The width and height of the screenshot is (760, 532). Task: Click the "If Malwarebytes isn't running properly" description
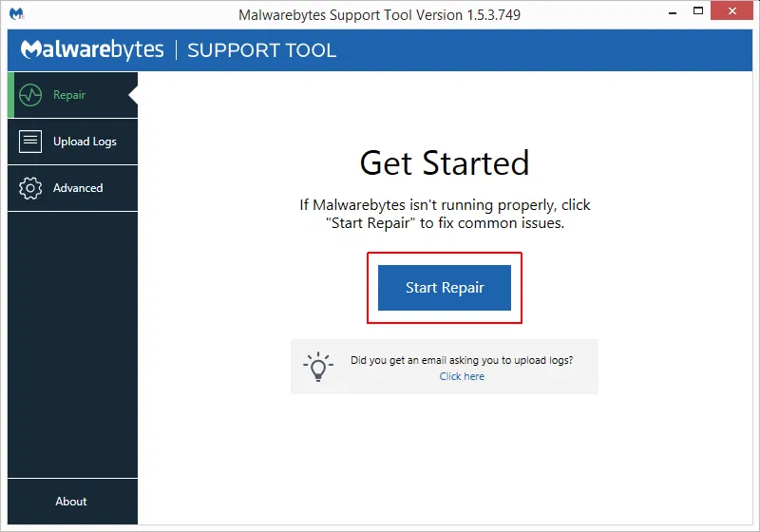[445, 214]
